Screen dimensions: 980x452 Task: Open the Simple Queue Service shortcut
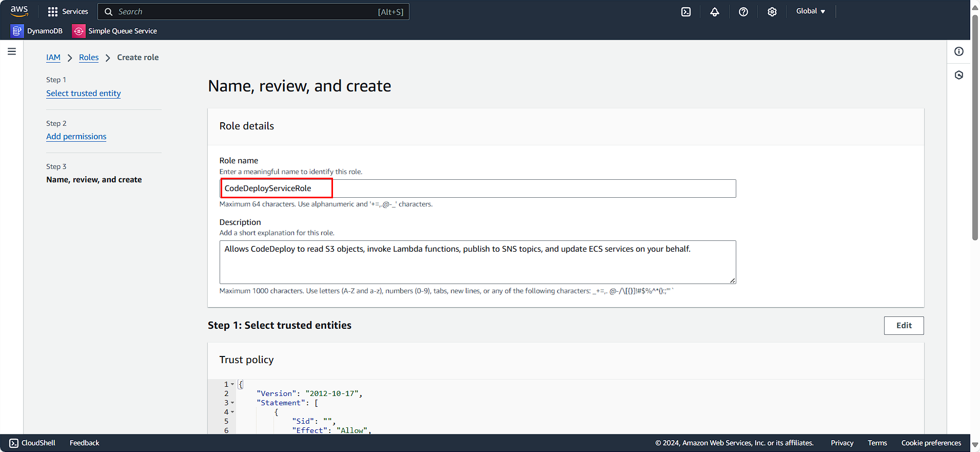click(x=114, y=31)
